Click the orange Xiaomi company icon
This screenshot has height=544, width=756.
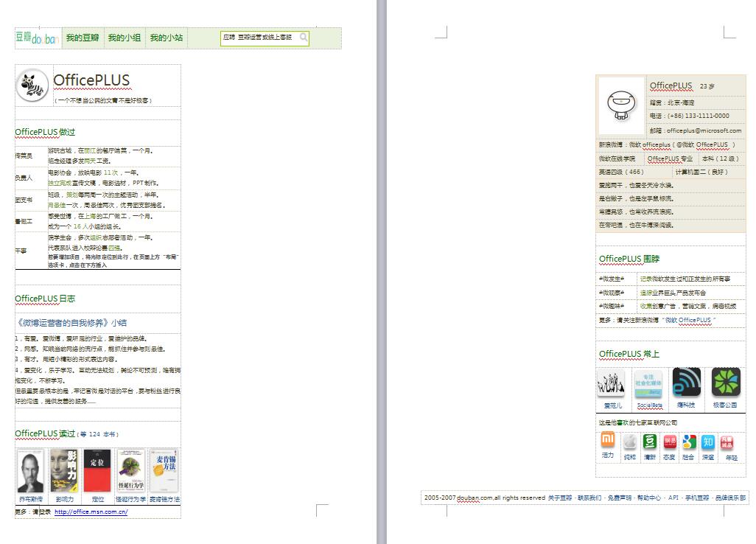point(608,441)
